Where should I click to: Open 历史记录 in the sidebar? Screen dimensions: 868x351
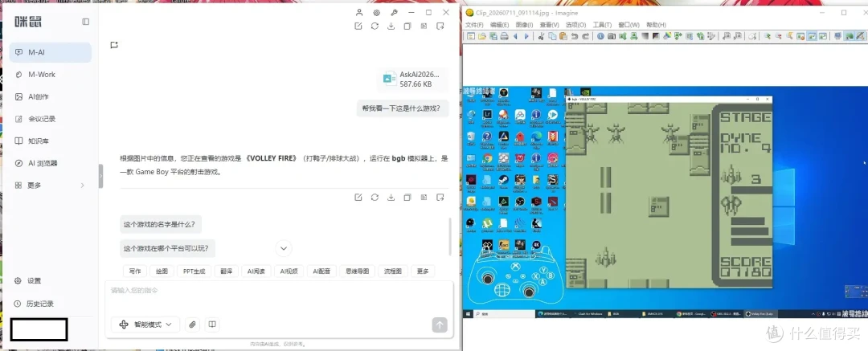34,304
